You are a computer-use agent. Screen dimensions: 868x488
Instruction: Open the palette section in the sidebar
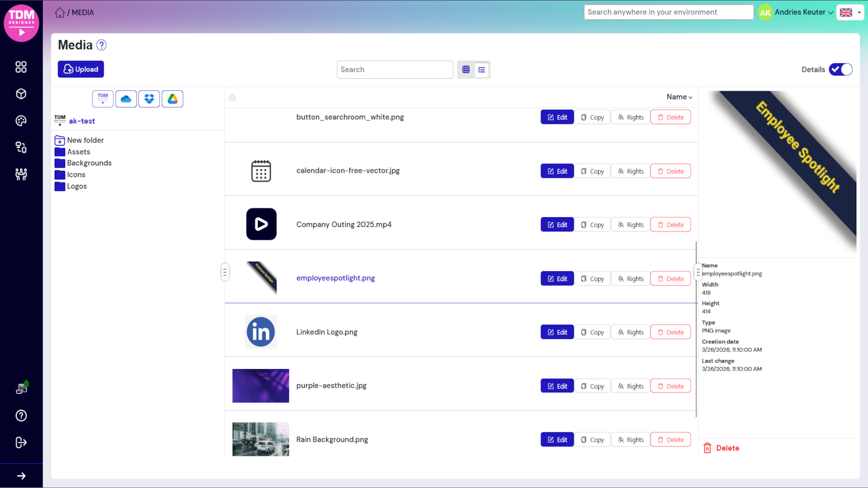coord(21,121)
